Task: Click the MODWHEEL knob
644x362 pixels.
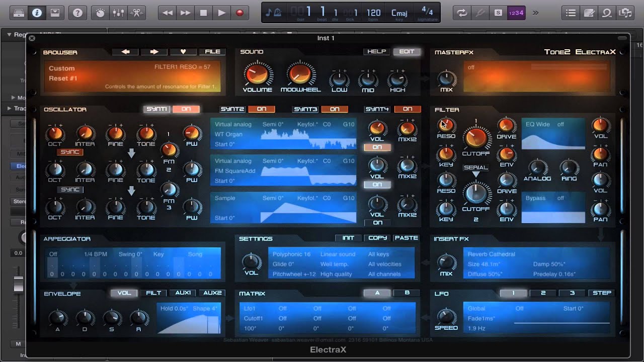Action: 300,74
